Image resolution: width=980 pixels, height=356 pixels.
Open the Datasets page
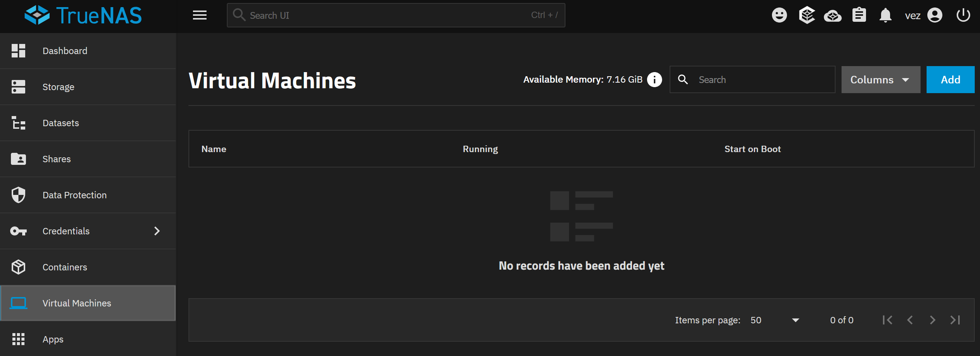click(61, 123)
